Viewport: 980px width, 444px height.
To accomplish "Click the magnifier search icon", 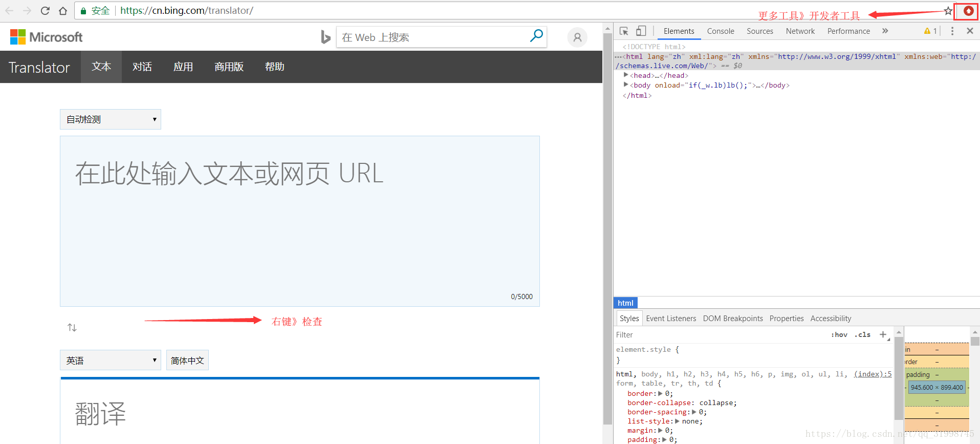I will pyautogui.click(x=536, y=36).
